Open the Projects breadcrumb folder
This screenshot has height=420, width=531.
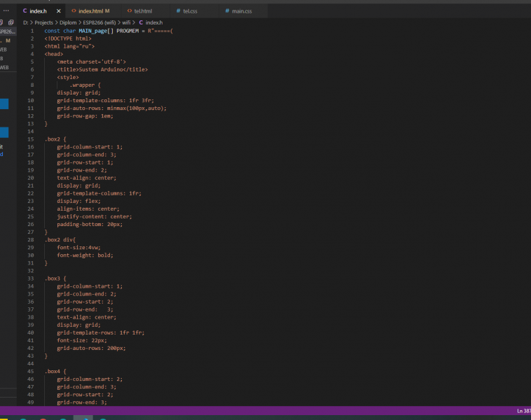43,22
